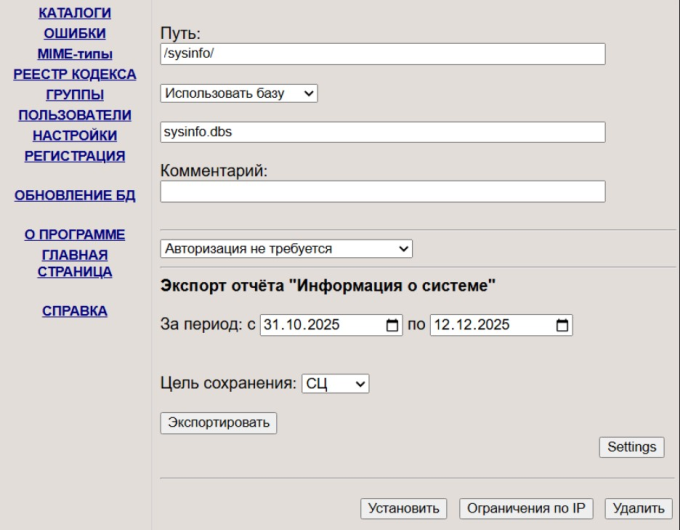The width and height of the screenshot is (680, 530).
Task: Click the 'Путь' input field
Action: tap(382, 54)
